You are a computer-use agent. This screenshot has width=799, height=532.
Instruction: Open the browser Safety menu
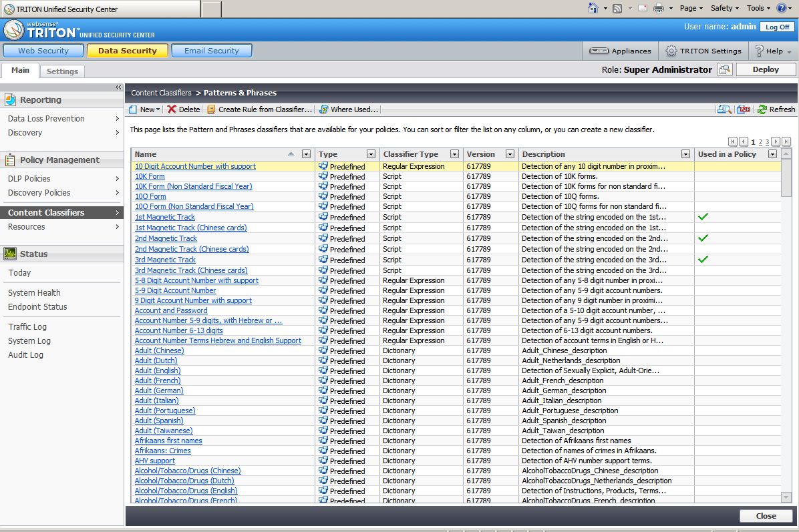pos(725,8)
